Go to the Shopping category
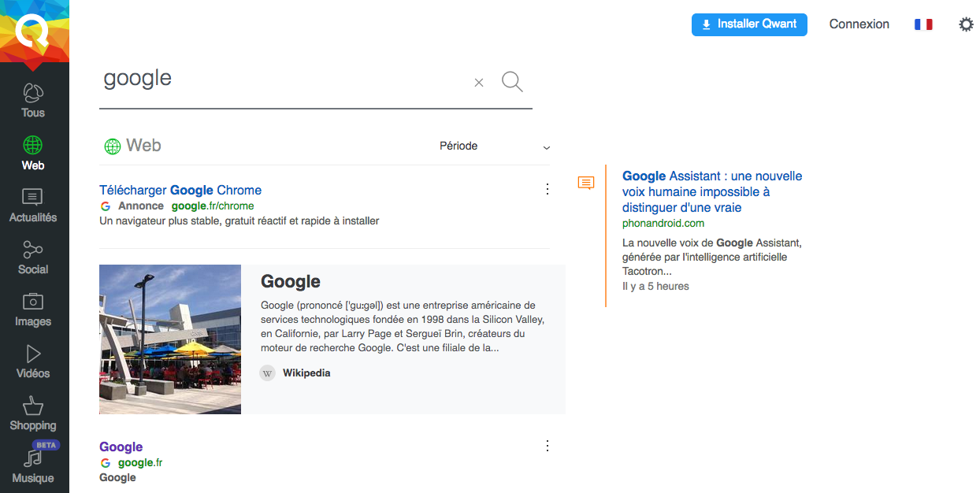 (33, 414)
